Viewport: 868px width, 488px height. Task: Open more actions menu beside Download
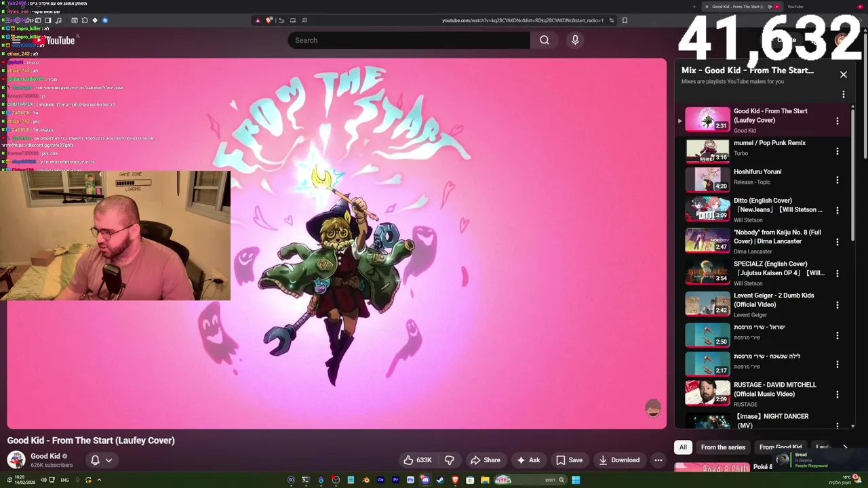(x=658, y=460)
